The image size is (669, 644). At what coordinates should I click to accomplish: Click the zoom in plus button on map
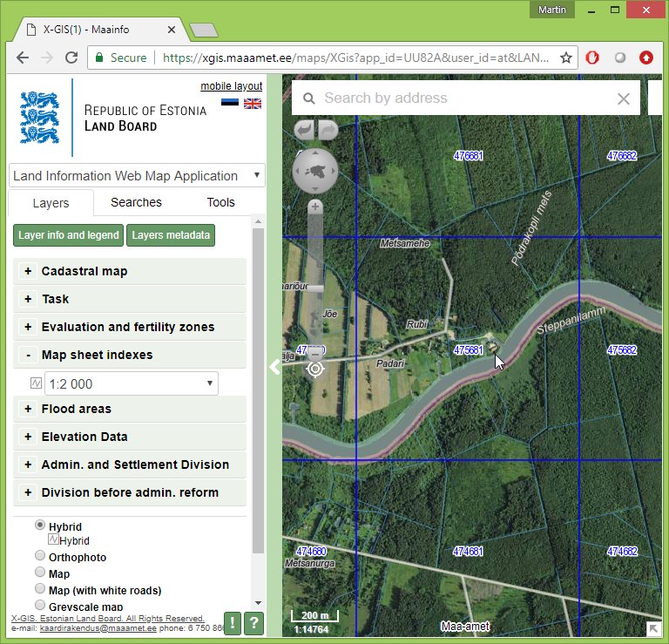point(315,207)
